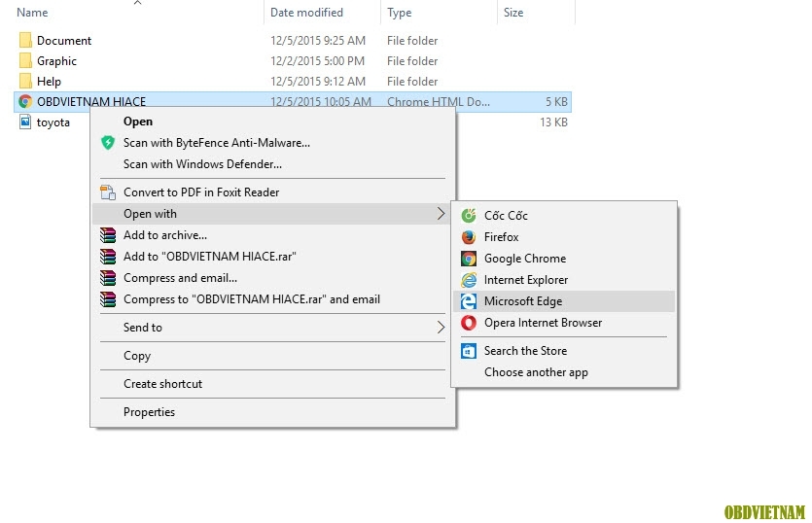Click WinRAR icon beside Compress to rar and email

tap(108, 299)
